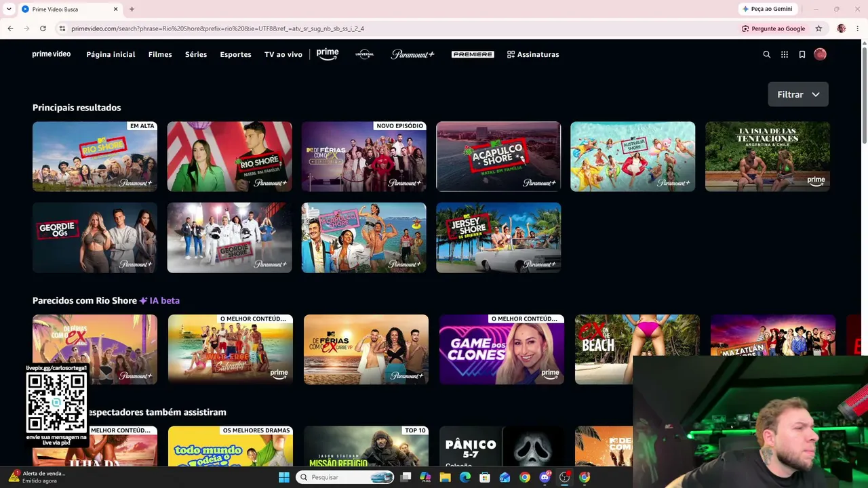The image size is (868, 488).
Task: Expand the Filtrar dropdown
Action: [798, 94]
